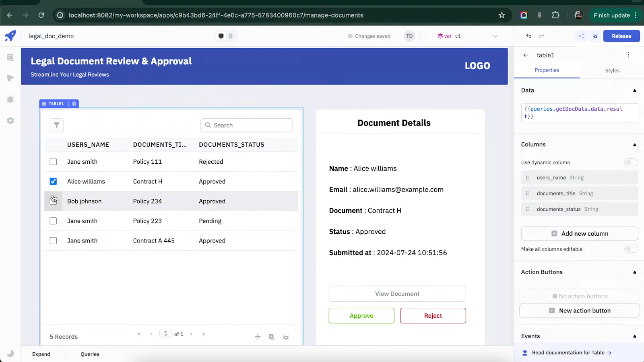
Task: Click the preview app icon next to Release
Action: [x=595, y=36]
